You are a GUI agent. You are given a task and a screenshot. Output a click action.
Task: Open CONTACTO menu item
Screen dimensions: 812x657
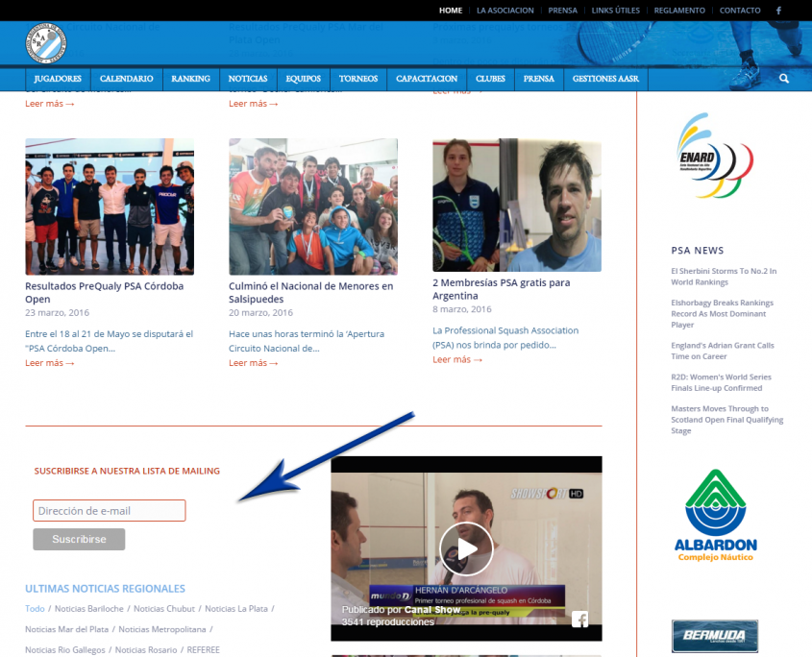(740, 11)
